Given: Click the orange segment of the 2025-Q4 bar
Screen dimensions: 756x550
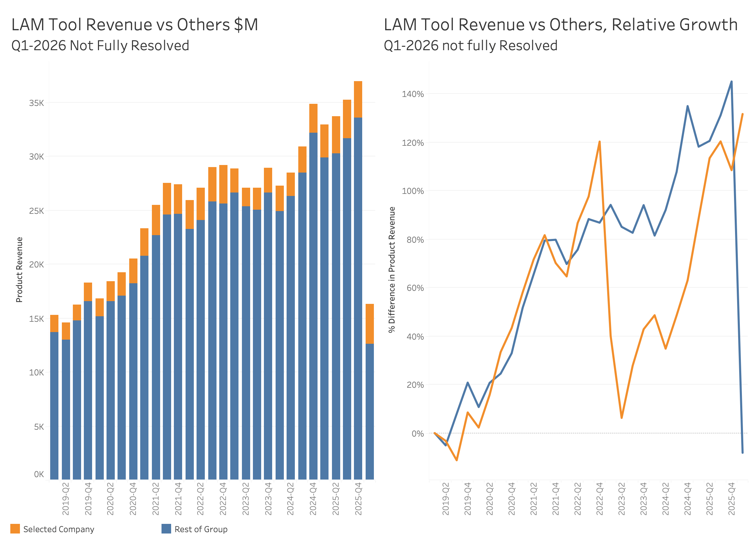Looking at the screenshot, I should click(x=358, y=99).
